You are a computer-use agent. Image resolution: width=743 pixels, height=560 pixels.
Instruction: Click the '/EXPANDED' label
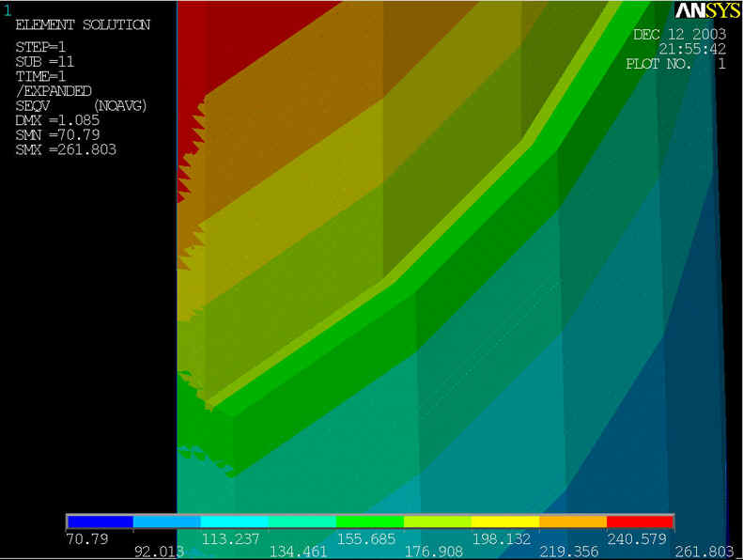click(x=54, y=91)
